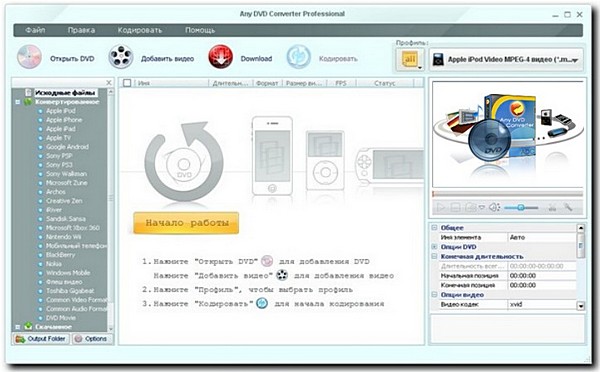Collapse the Конвертированное tree node
Viewport: 600px width, 372px height.
[x=18, y=102]
